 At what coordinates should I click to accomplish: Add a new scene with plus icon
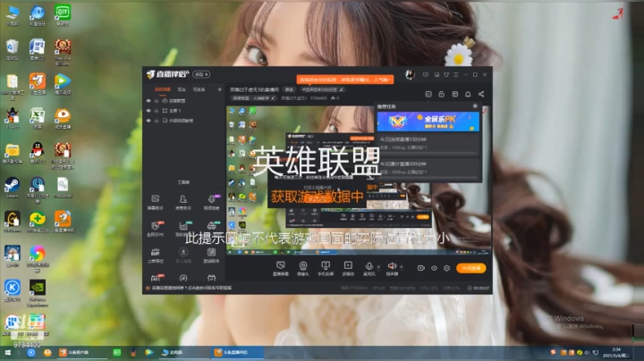click(x=220, y=89)
